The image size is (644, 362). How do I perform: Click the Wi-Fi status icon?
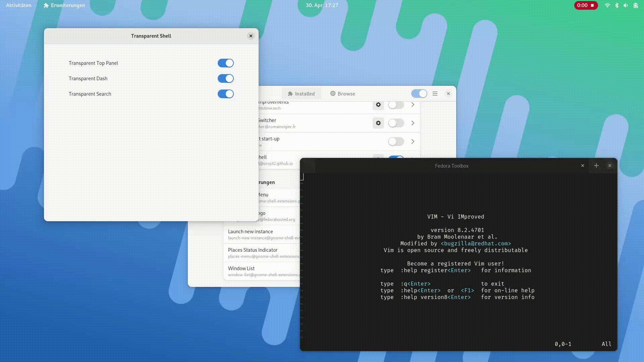[x=607, y=5]
